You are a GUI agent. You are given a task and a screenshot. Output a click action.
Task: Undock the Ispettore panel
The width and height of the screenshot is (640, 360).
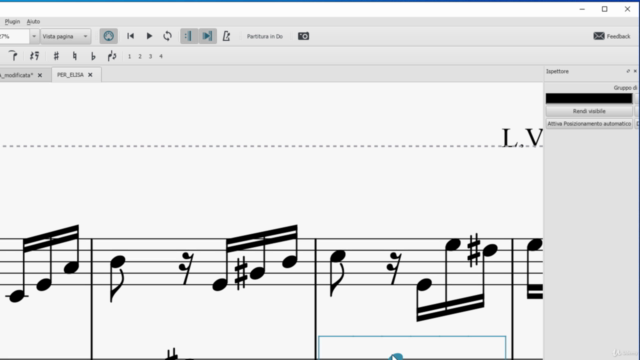628,71
